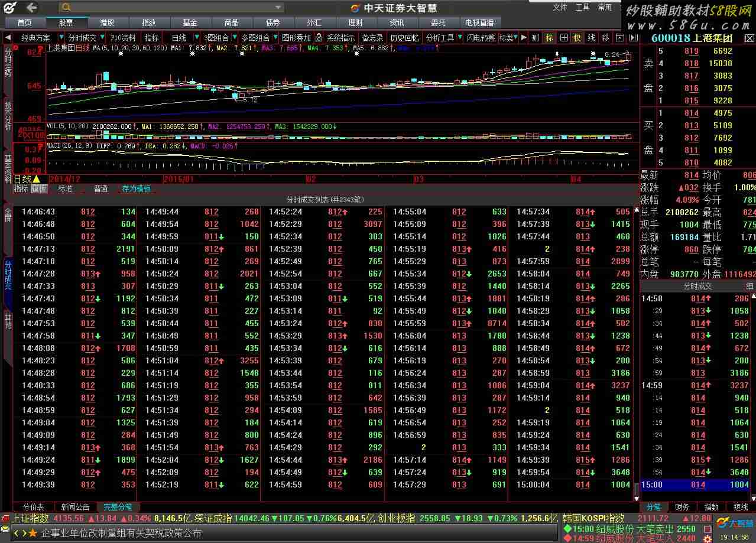Select the 普通 template option

tap(101, 189)
